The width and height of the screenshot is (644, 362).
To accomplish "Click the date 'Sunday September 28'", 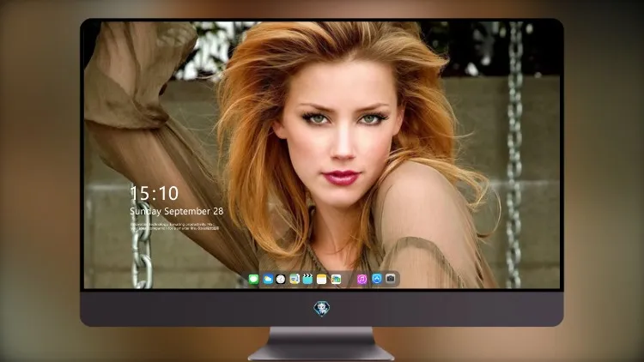I will [x=177, y=211].
